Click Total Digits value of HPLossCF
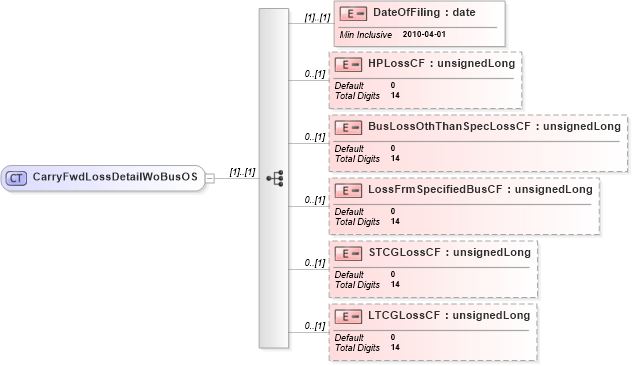The width and height of the screenshot is (632, 366). pos(395,96)
